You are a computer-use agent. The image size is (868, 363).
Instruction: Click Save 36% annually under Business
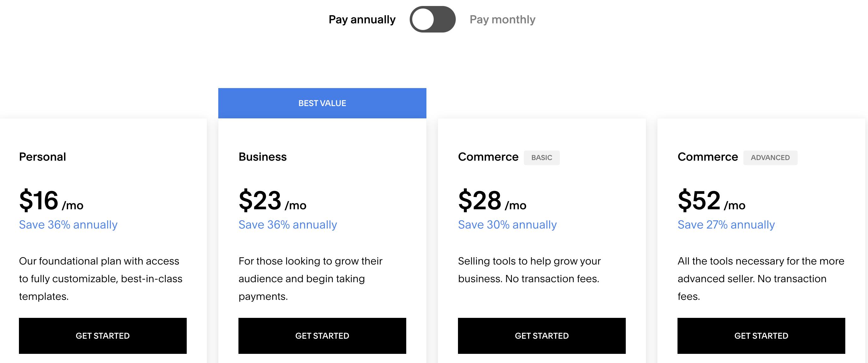[287, 225]
